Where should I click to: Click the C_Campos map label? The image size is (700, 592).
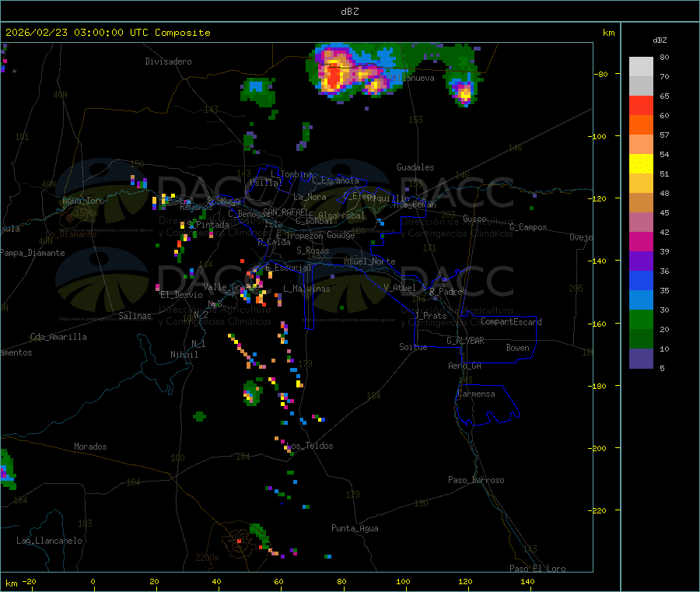click(528, 227)
